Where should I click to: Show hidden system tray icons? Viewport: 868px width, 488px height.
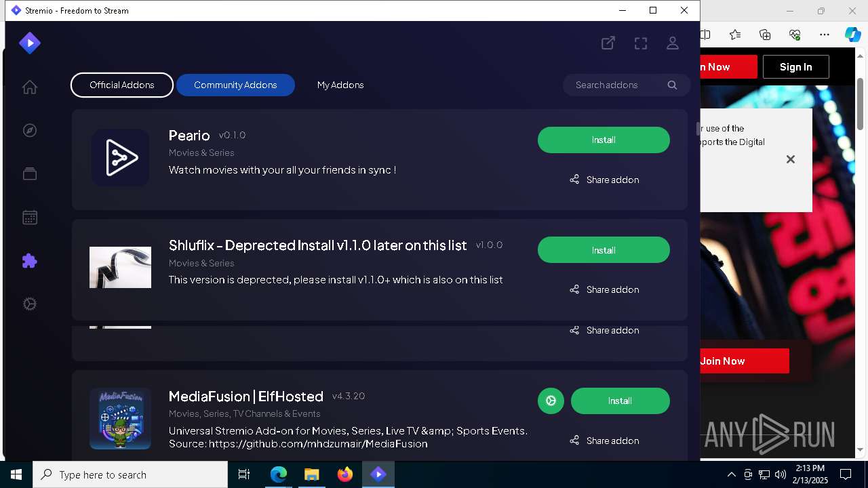[x=731, y=474]
